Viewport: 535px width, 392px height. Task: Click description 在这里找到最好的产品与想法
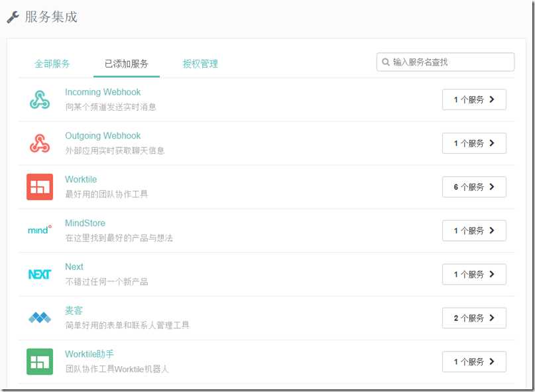pyautogui.click(x=119, y=238)
